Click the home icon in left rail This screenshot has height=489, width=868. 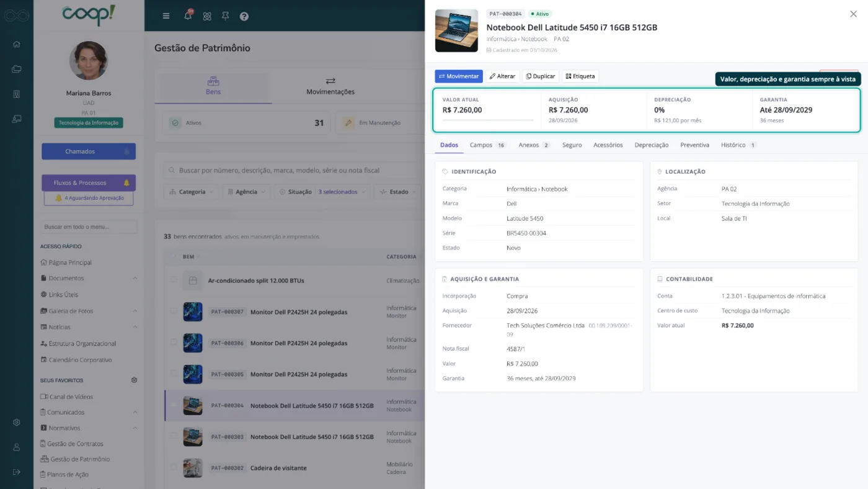coord(17,44)
